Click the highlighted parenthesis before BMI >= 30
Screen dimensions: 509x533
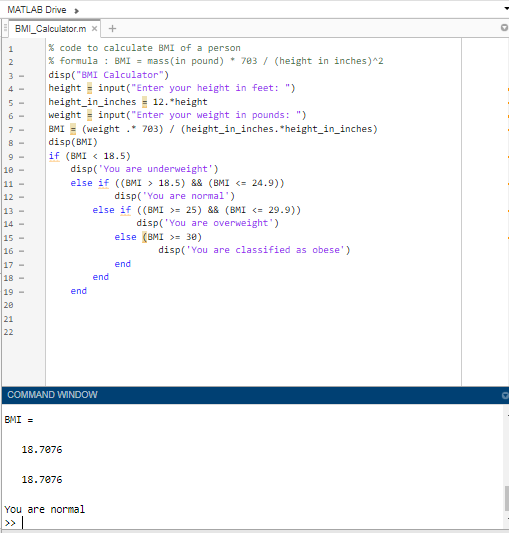point(145,237)
